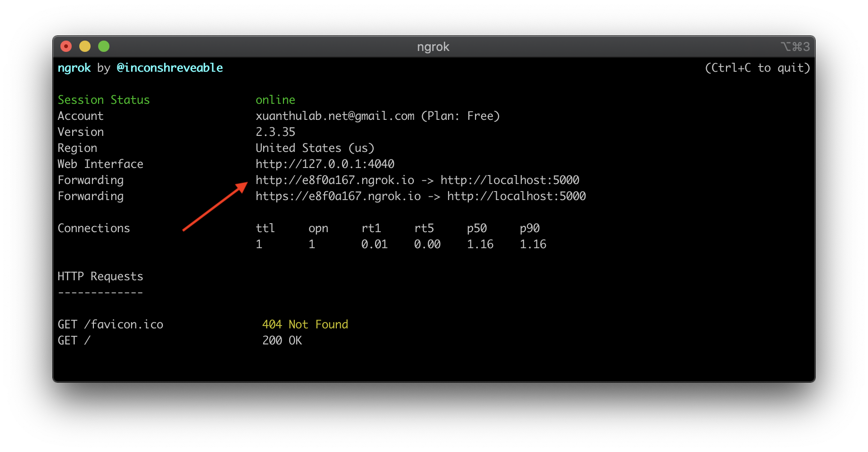This screenshot has width=868, height=452.
Task: Click the 'Version' label
Action: click(81, 132)
